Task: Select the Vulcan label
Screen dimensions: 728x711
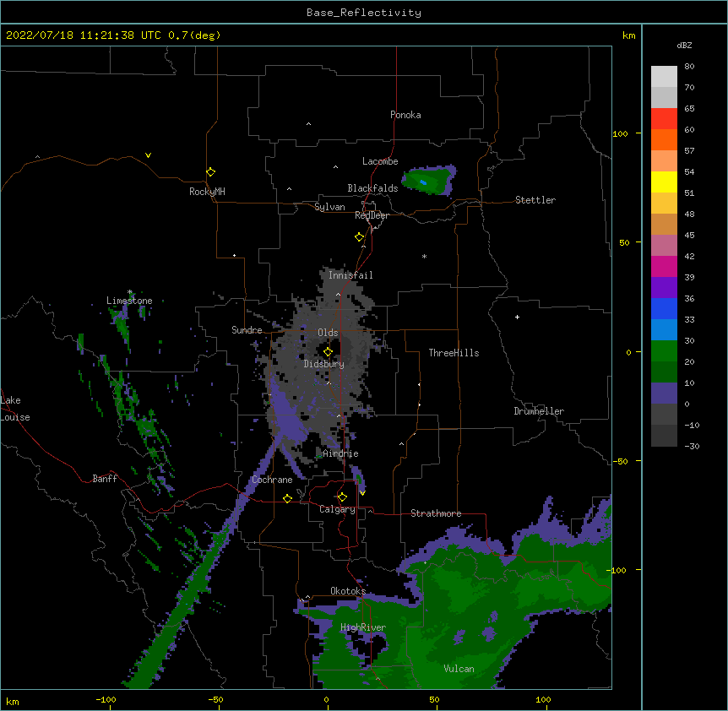Action: tap(459, 669)
